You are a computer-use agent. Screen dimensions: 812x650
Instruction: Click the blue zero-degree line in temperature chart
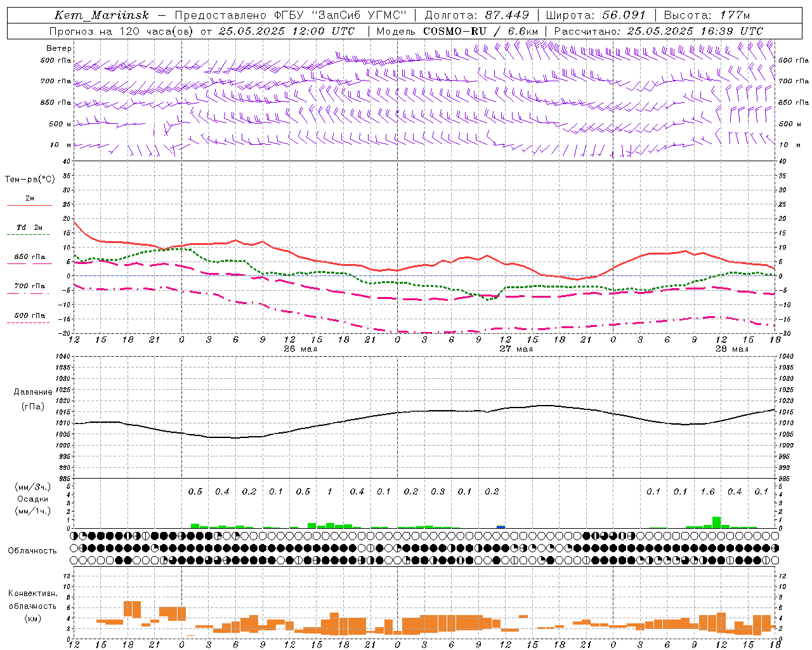[424, 275]
